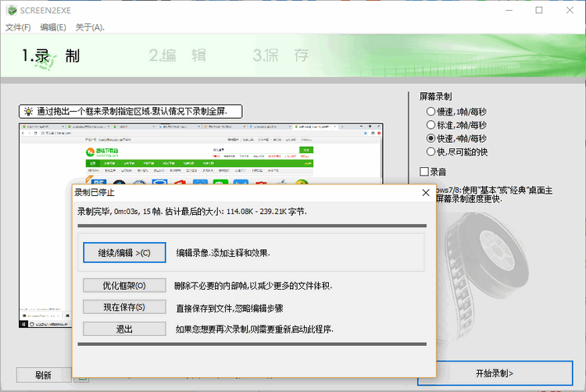Click text 编辑录像.添加注释和效果.
Screen dimensions: 586x392
click(x=223, y=253)
